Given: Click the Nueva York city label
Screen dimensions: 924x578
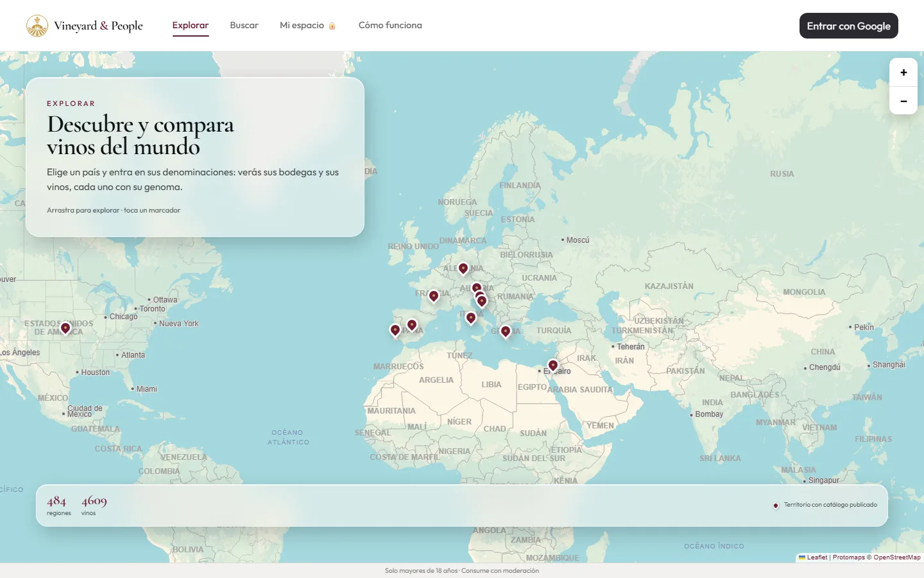Looking at the screenshot, I should pos(176,324).
